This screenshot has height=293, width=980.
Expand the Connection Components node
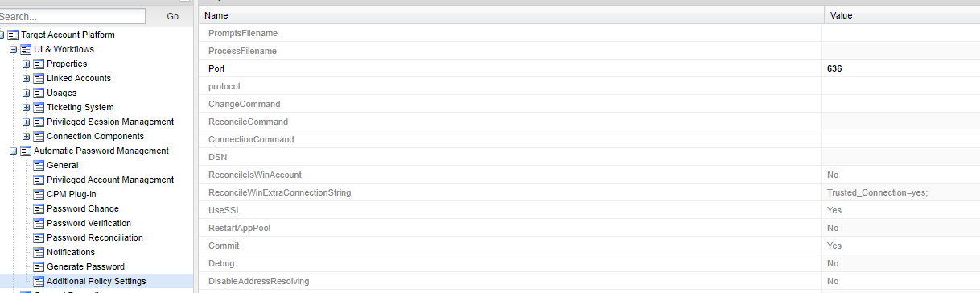27,136
